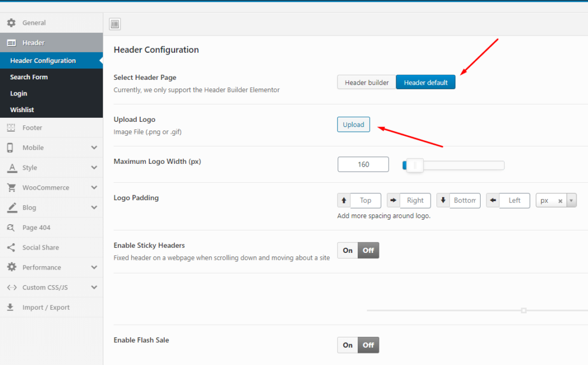This screenshot has width=588, height=365.
Task: Click the Bottom padding input field
Action: tap(465, 201)
